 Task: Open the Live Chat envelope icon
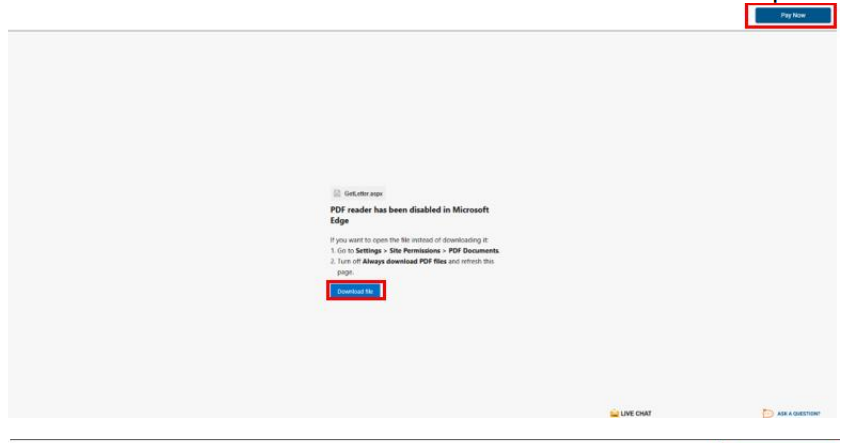coord(614,413)
